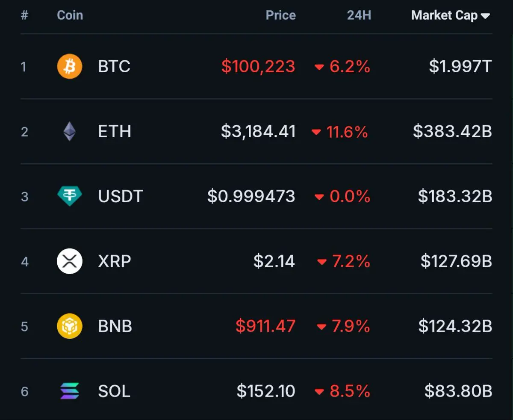This screenshot has height=420, width=513.
Task: Click the red down arrow beside ETH 11.6%
Action: [x=316, y=132]
